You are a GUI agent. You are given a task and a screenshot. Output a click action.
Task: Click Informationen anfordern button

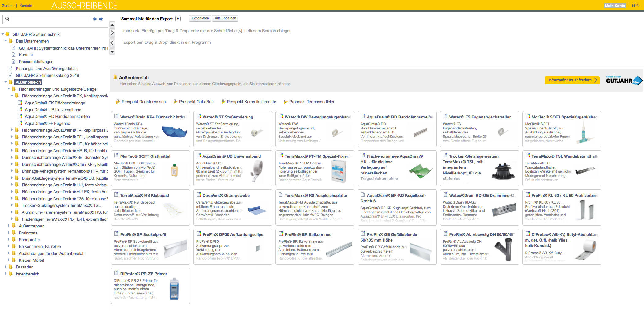coord(572,80)
